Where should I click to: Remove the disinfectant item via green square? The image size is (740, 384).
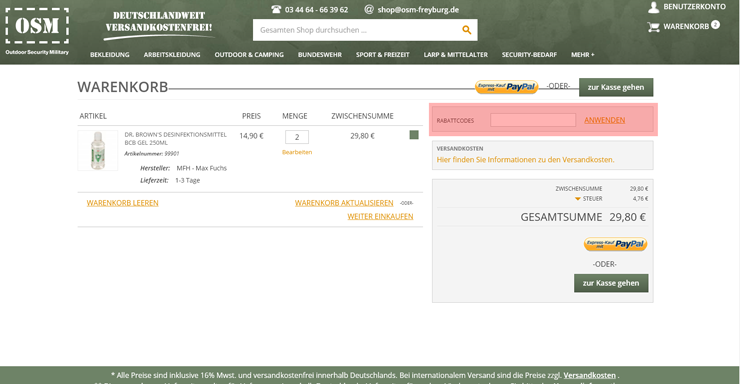(414, 135)
